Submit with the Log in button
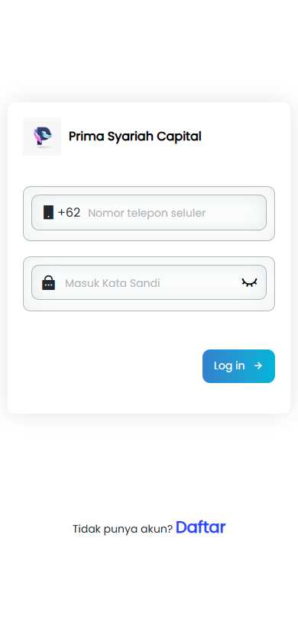 (x=238, y=366)
